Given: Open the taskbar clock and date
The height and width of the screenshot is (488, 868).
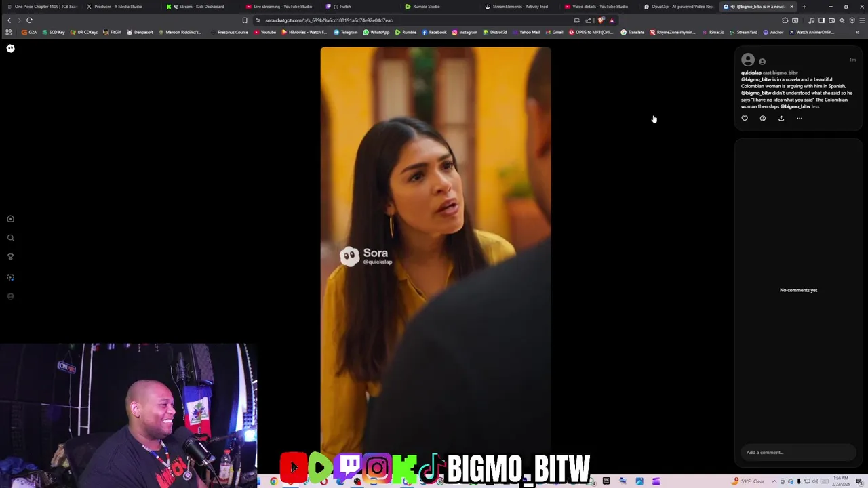Looking at the screenshot, I should (x=842, y=481).
